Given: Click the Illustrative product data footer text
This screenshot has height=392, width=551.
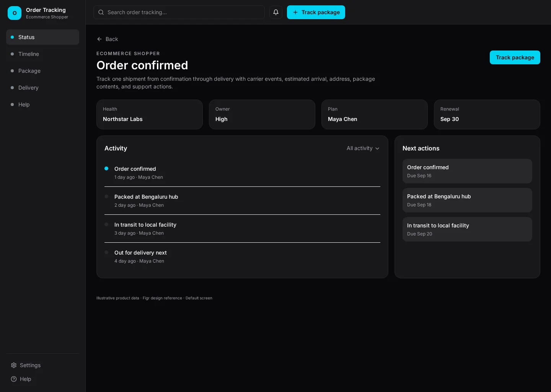Looking at the screenshot, I should tap(154, 298).
